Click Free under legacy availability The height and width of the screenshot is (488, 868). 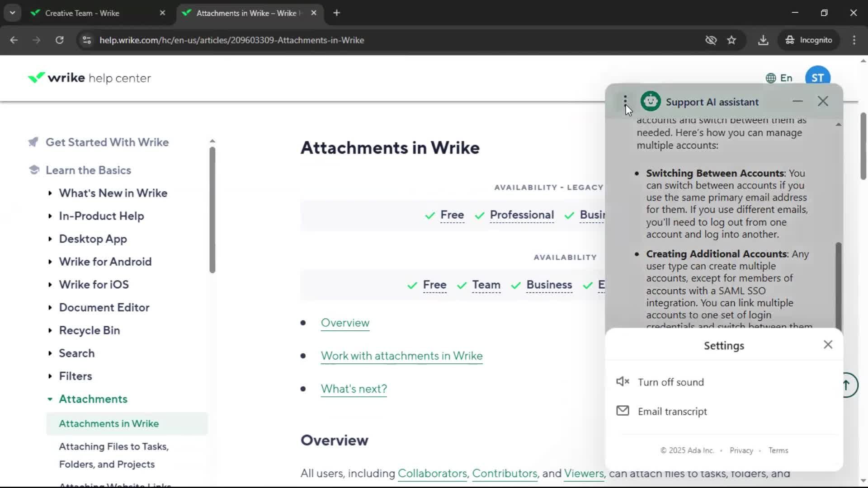tap(452, 215)
